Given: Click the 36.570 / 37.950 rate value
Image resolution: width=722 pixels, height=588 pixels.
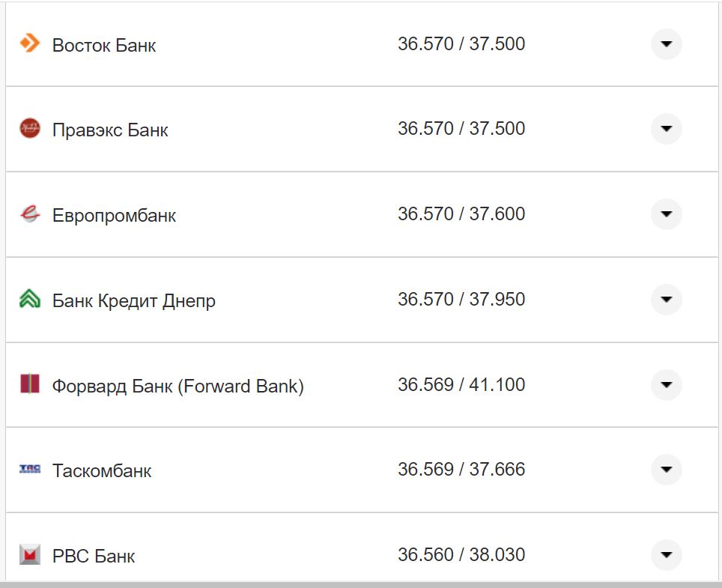Looking at the screenshot, I should coord(461,300).
